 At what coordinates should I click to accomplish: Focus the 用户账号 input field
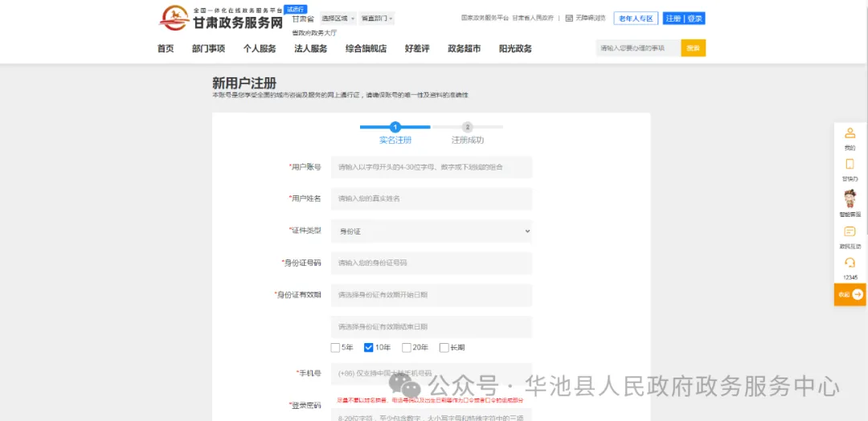pyautogui.click(x=432, y=167)
